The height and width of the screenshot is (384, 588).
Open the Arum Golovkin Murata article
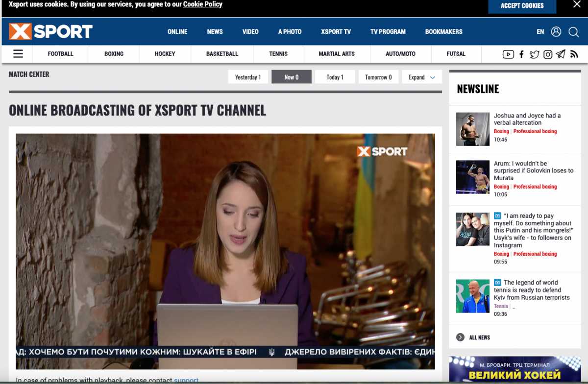click(x=534, y=171)
